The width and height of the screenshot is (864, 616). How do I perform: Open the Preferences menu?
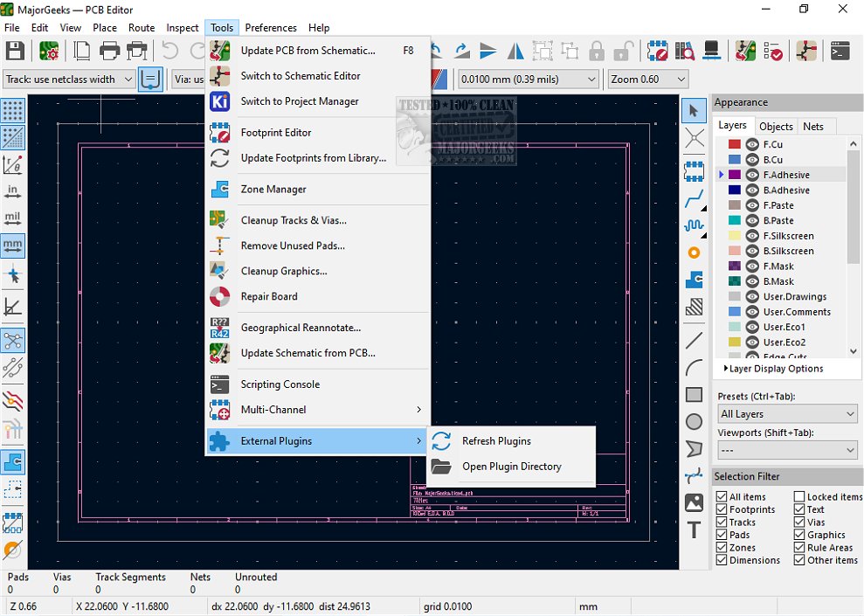[x=271, y=28]
